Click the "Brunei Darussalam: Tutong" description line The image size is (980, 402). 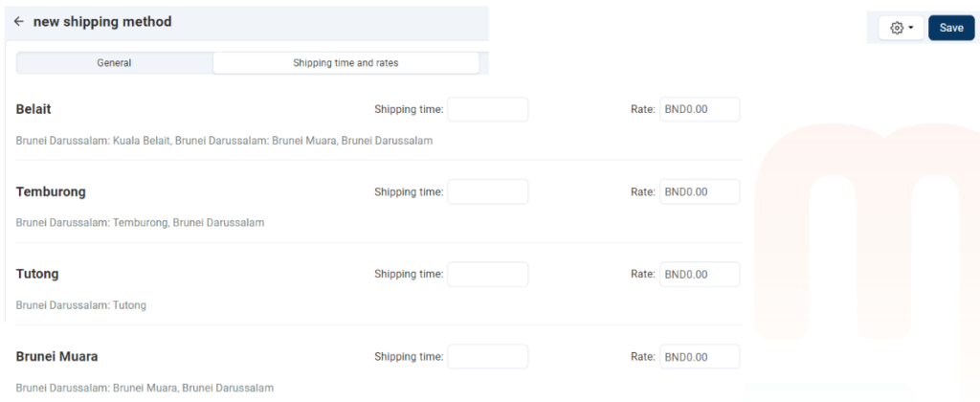click(81, 305)
